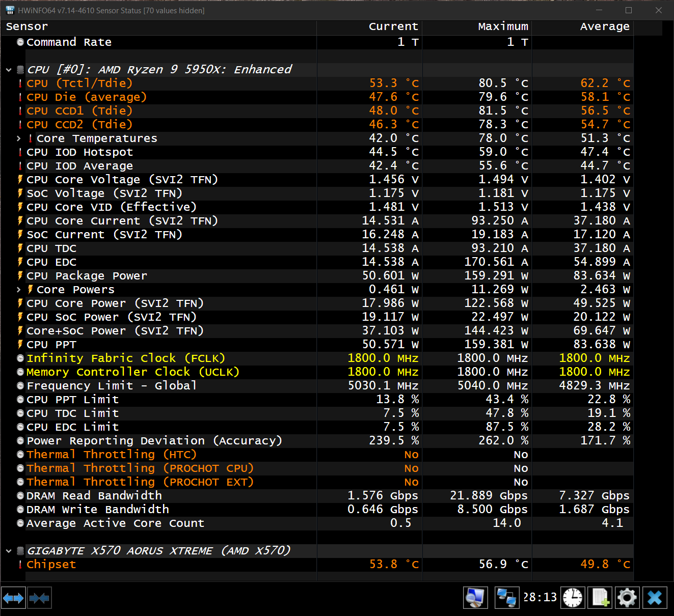Click the log file start logging icon
The width and height of the screenshot is (674, 616).
(x=600, y=598)
